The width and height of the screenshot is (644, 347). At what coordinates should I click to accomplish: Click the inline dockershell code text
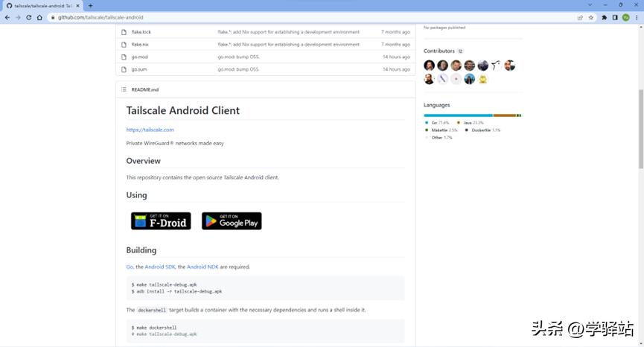pyautogui.click(x=152, y=311)
